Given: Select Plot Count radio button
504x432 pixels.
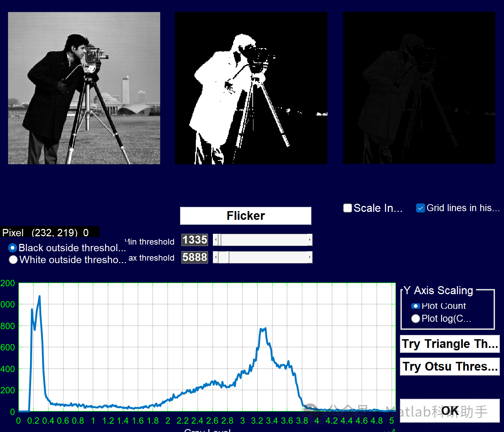Looking at the screenshot, I should (x=415, y=306).
